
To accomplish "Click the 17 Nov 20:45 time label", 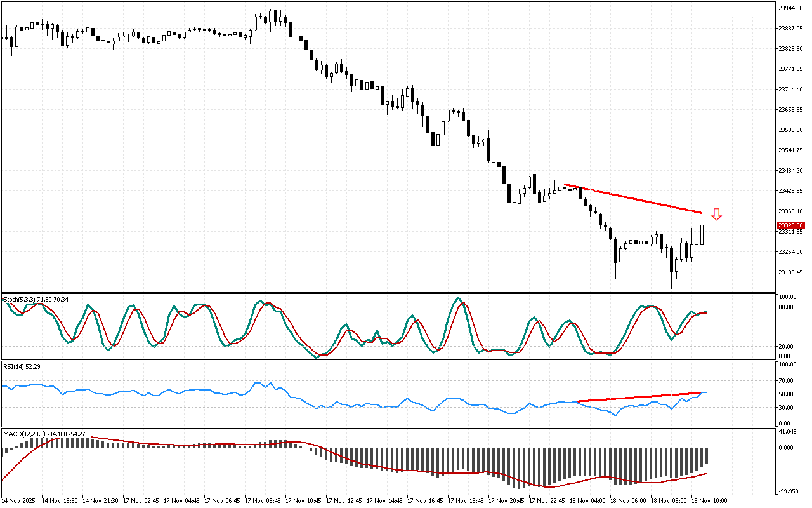I will 509,500.
